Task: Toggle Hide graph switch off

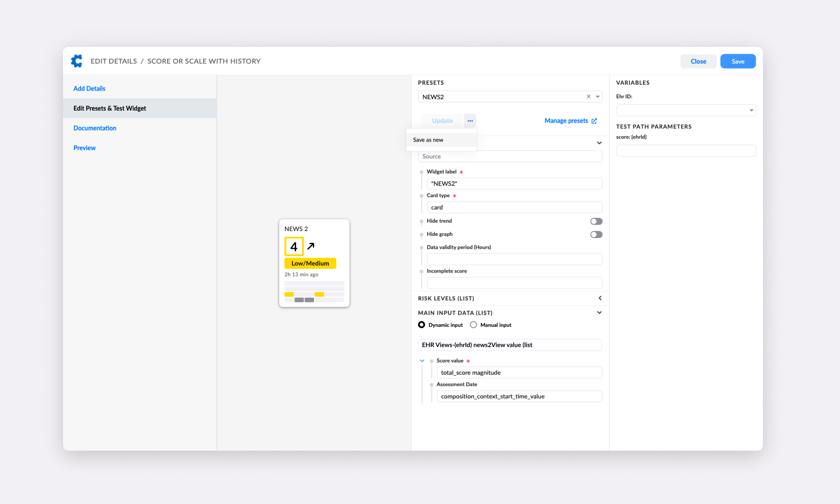Action: (596, 234)
